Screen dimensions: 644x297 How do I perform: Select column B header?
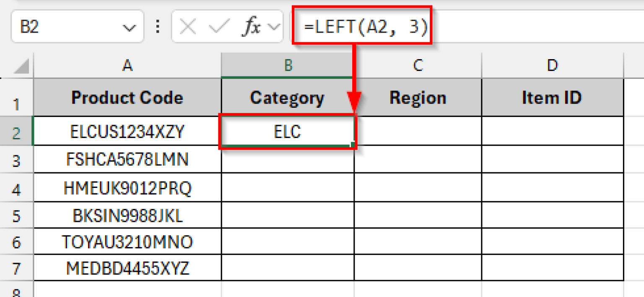288,66
